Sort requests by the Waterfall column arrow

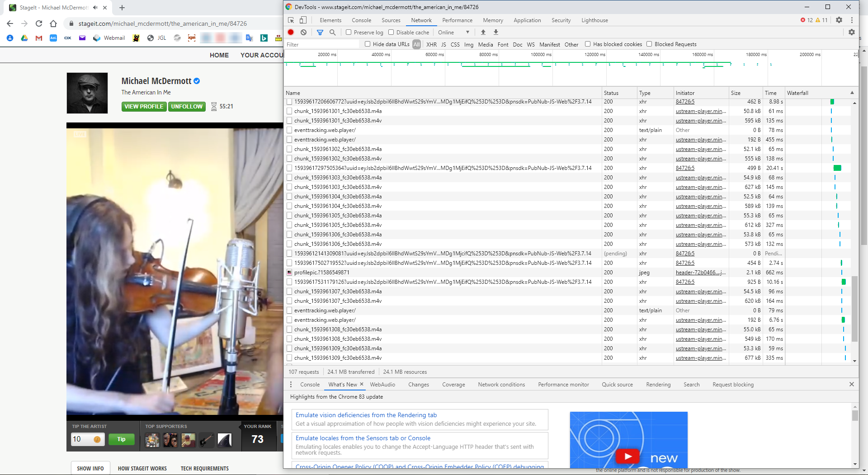852,93
